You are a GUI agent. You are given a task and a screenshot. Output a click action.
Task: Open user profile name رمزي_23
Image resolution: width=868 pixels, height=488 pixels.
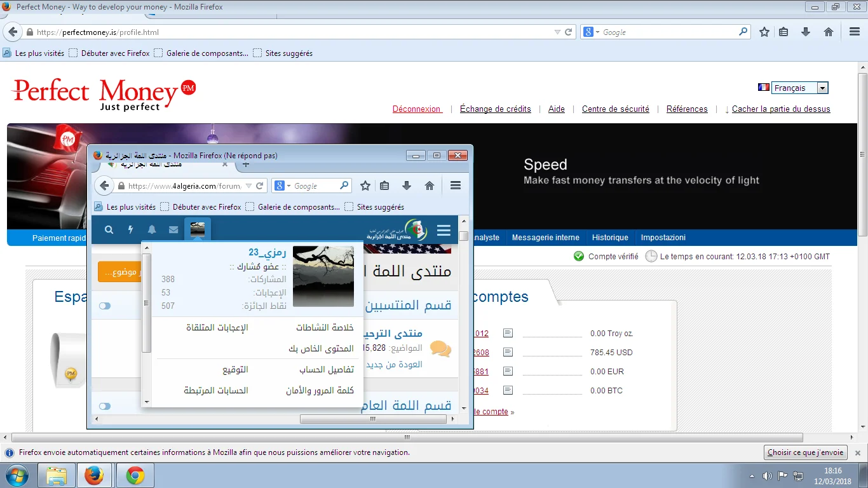[268, 252]
